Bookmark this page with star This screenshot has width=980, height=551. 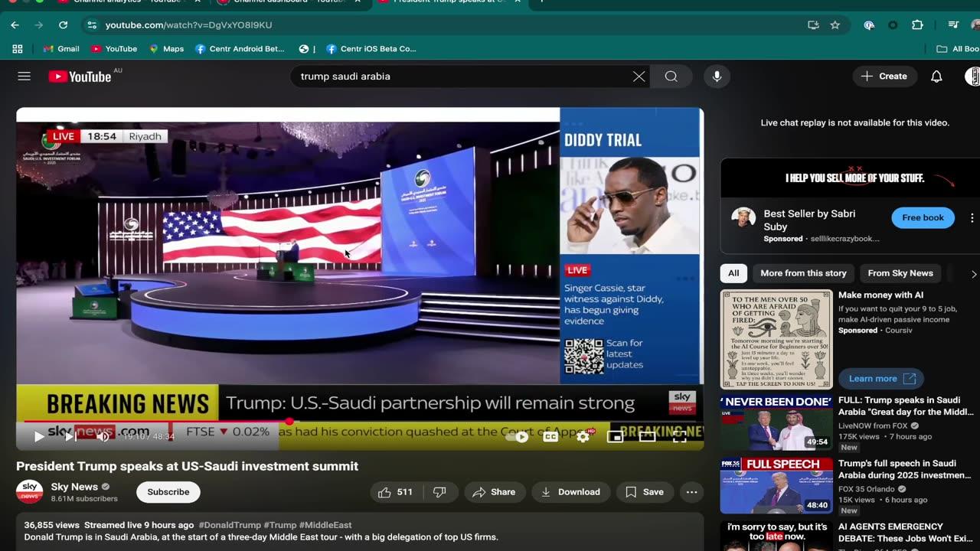pos(835,25)
